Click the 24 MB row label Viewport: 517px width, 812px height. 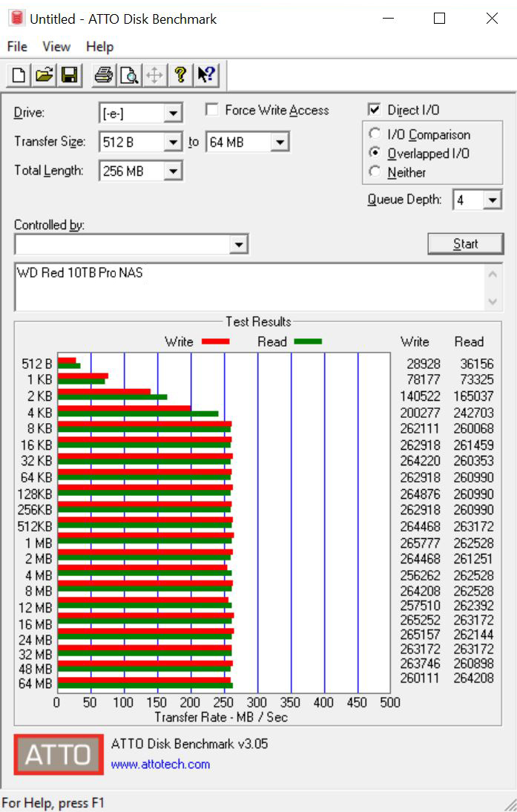(35, 640)
